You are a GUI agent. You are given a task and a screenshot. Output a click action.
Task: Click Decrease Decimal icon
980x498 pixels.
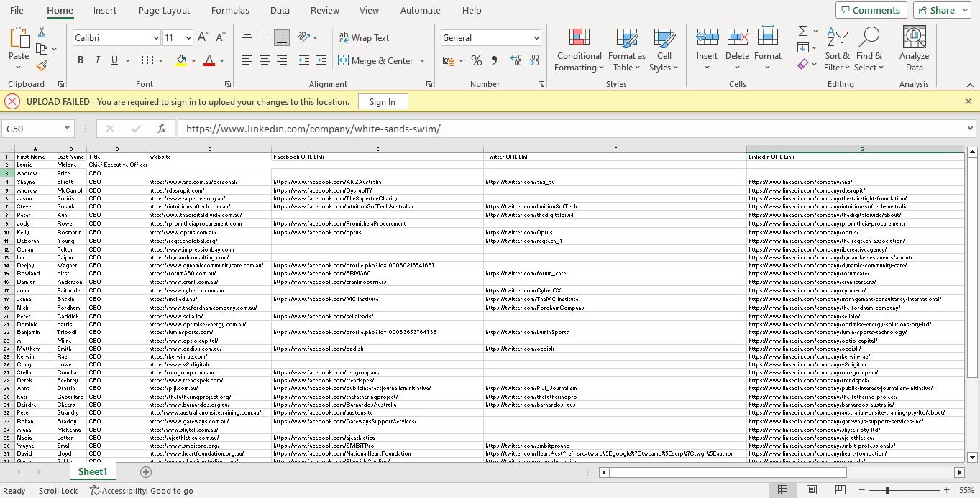tap(533, 61)
